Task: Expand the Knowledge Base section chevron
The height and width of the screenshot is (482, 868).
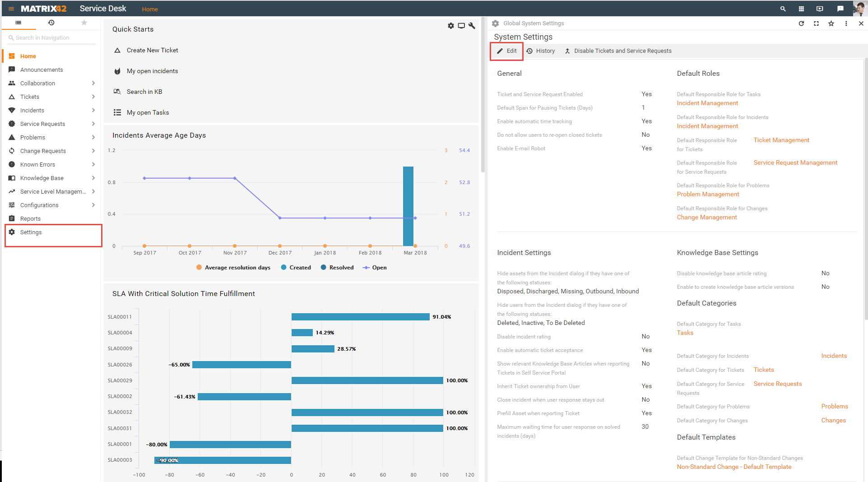Action: pyautogui.click(x=93, y=178)
